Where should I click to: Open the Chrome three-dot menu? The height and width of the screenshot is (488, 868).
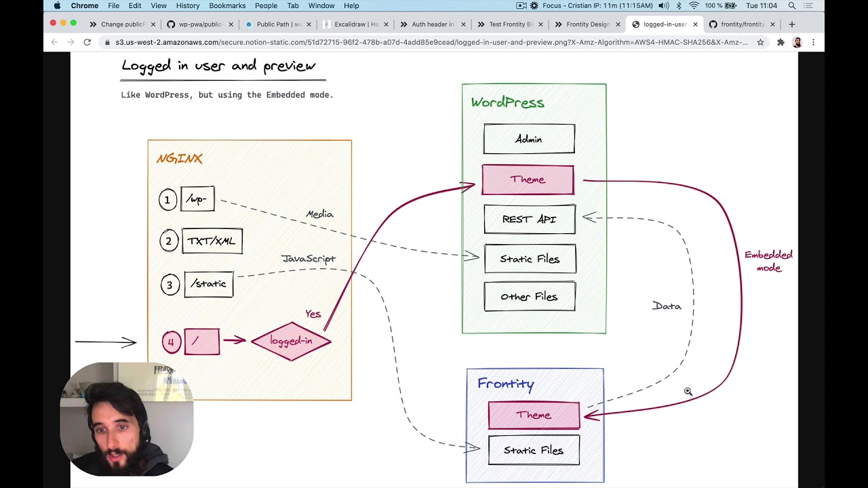pos(813,42)
